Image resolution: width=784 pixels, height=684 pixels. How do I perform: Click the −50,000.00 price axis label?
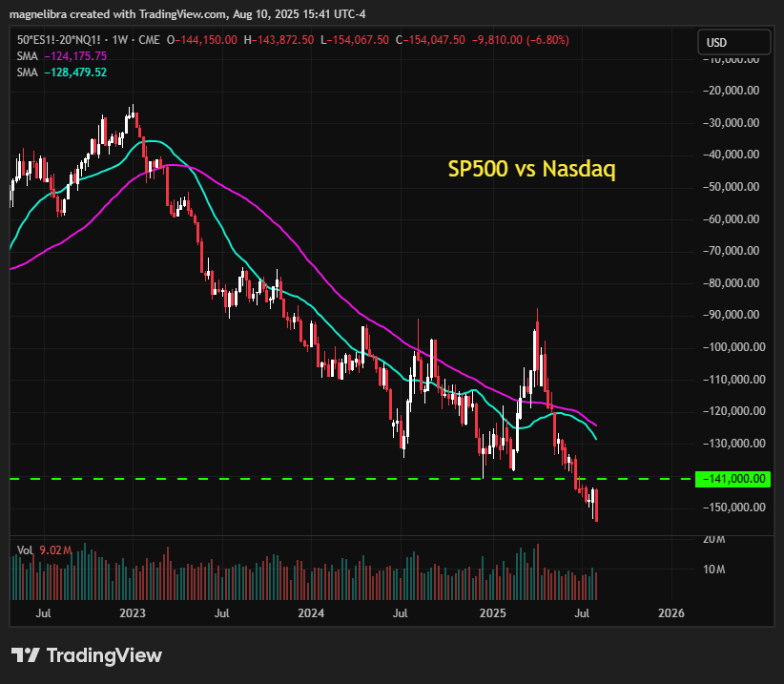(x=731, y=186)
